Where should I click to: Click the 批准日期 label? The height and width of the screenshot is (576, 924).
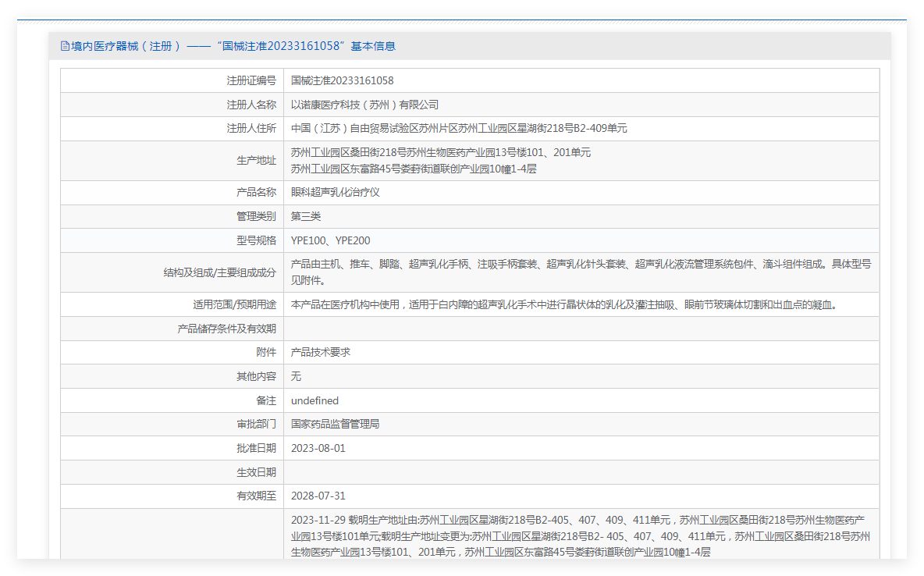[x=256, y=449]
